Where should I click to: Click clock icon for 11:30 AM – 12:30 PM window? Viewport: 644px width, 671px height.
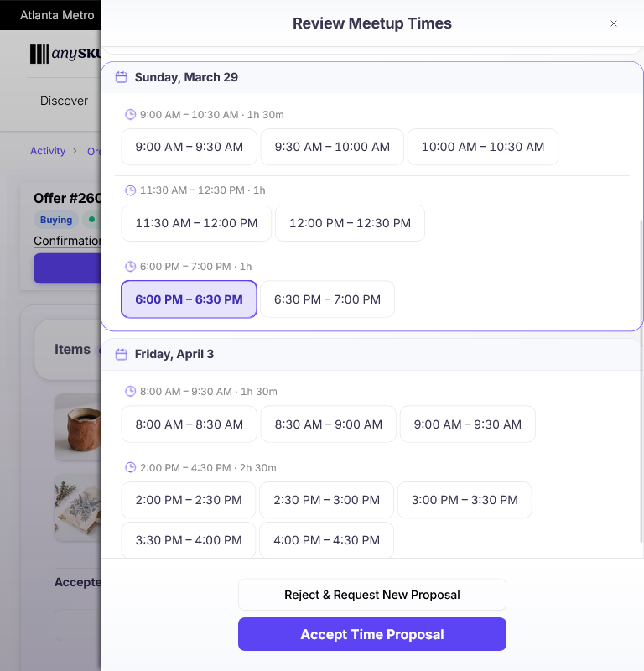[x=130, y=190]
